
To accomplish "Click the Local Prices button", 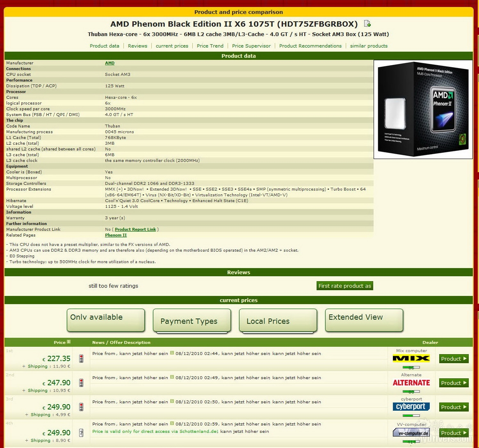I will tap(278, 321).
